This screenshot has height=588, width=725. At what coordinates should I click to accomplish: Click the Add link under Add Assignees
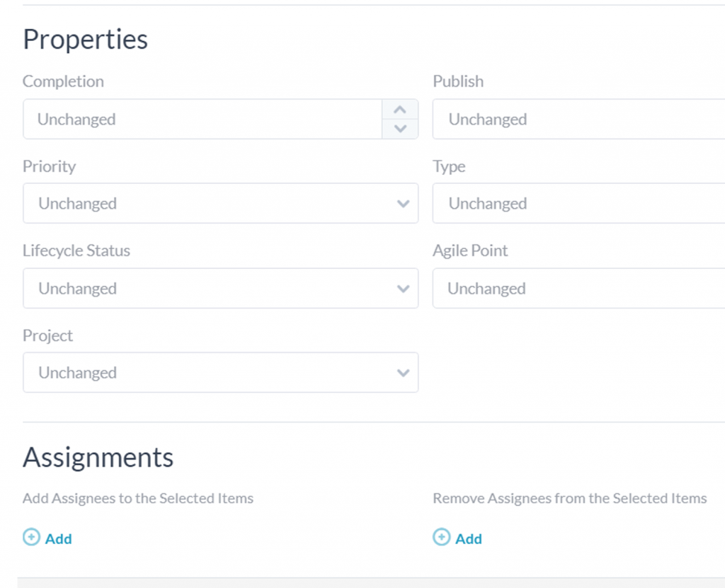pos(59,539)
